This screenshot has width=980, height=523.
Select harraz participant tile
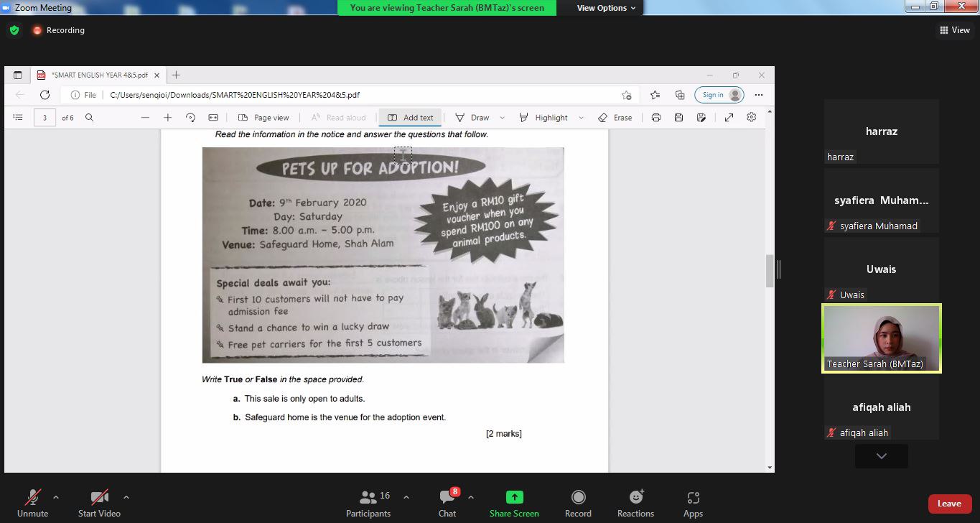[882, 131]
